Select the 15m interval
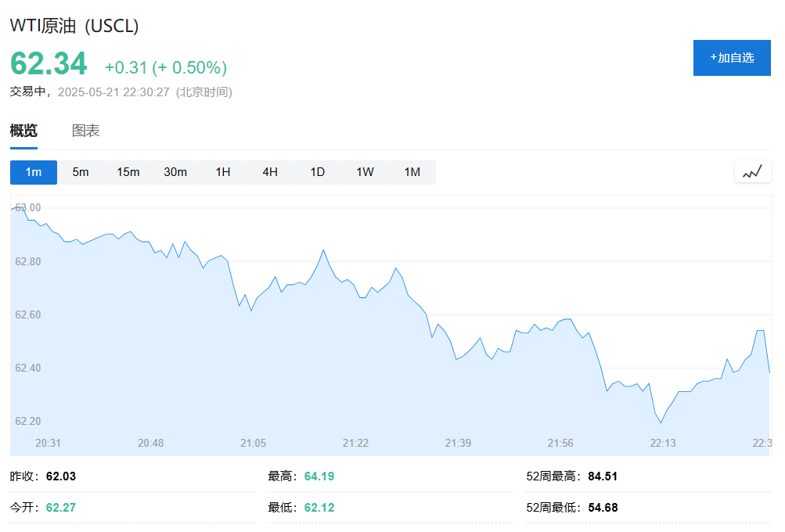This screenshot has height=532, width=785. (128, 172)
